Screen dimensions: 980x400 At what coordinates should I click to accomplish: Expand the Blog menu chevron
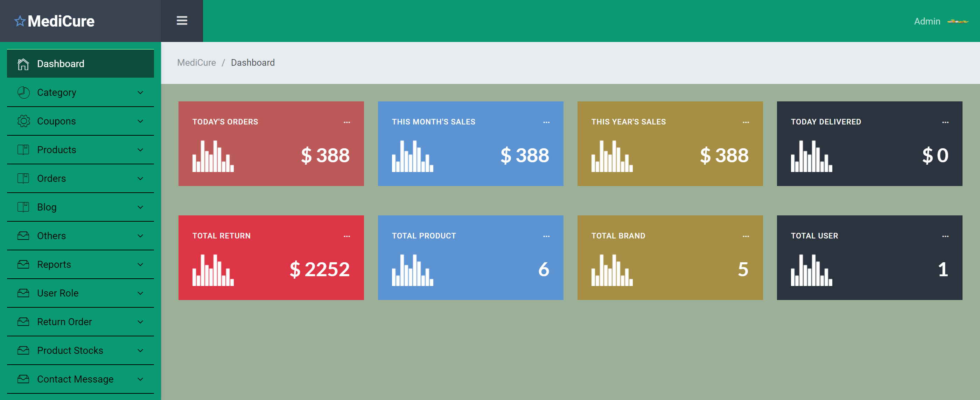pyautogui.click(x=140, y=207)
